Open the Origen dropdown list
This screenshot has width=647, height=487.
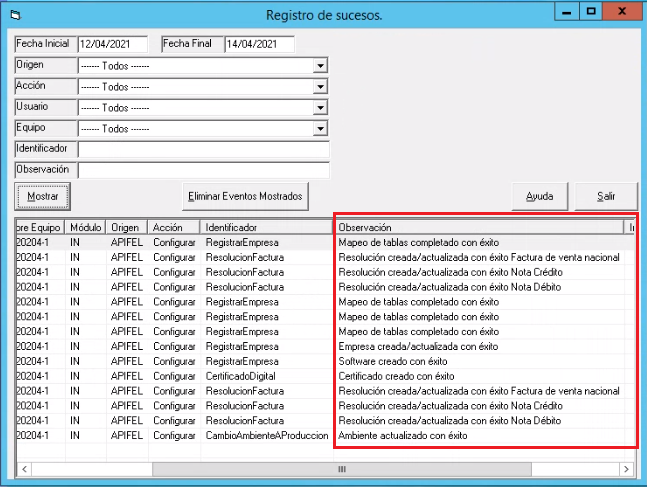point(321,66)
